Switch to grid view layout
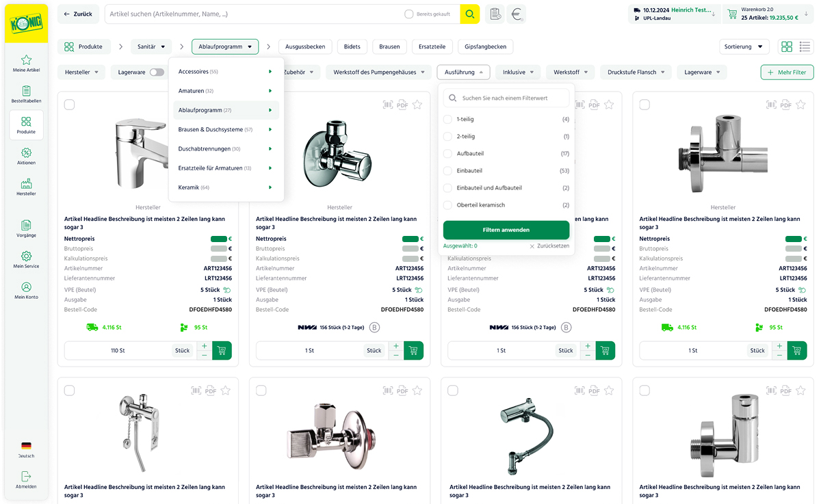821x504 pixels. [787, 47]
